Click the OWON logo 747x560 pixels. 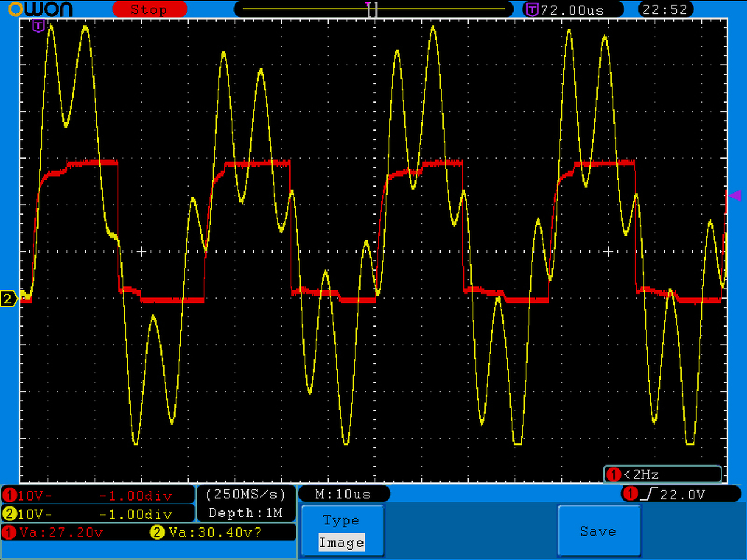pos(40,9)
